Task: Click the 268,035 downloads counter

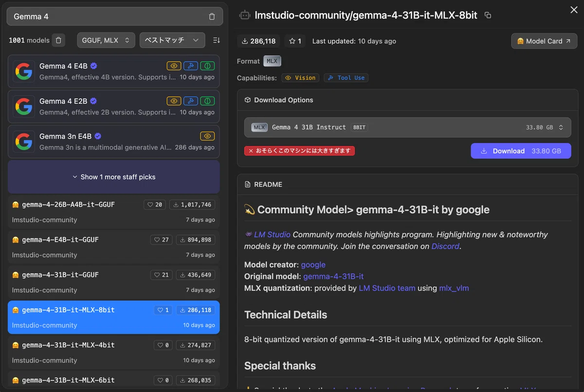Action: pos(196,380)
